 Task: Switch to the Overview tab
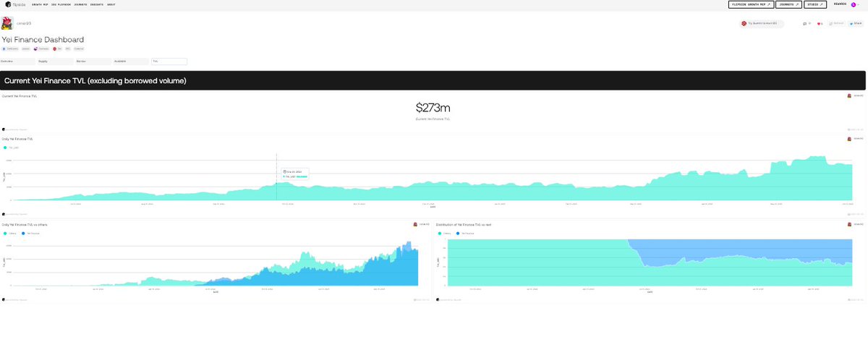point(17,61)
